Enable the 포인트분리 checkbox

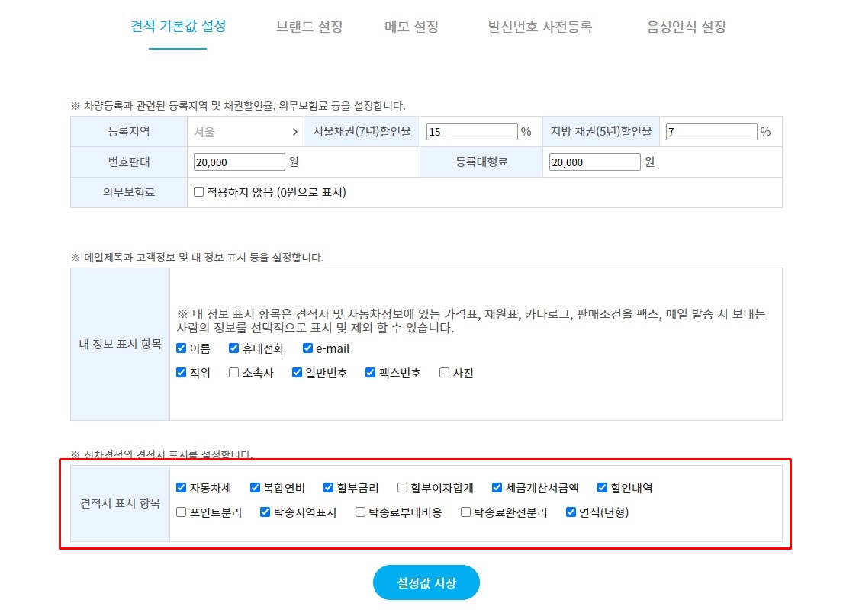click(181, 512)
